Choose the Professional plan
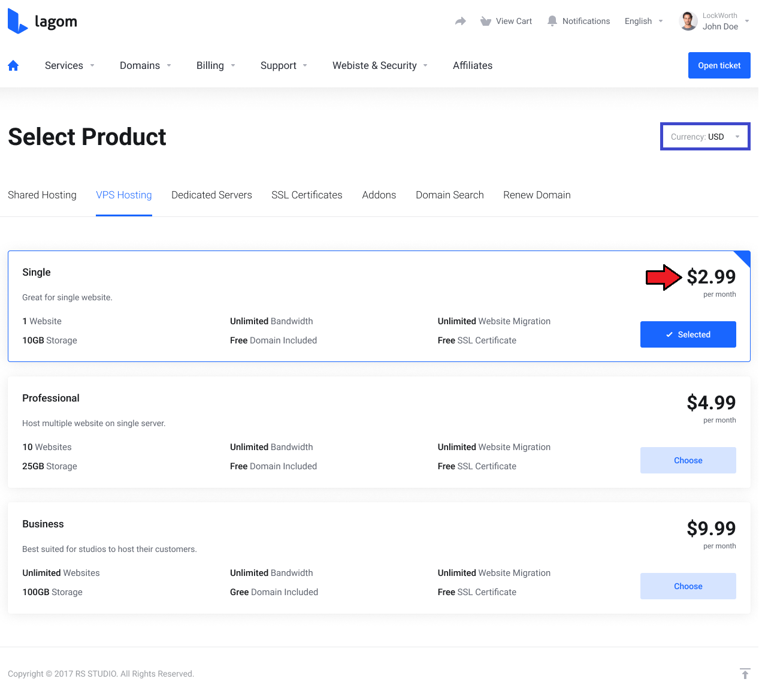 point(688,460)
